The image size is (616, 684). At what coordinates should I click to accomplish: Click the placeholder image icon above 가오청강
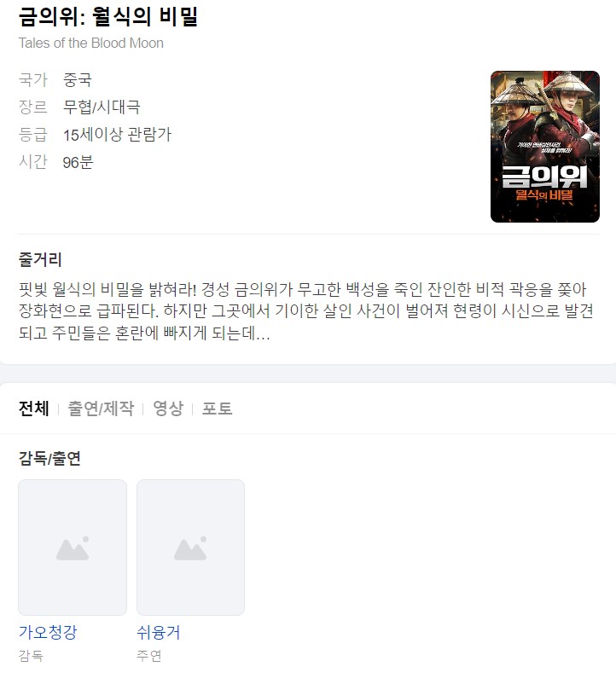tap(73, 548)
